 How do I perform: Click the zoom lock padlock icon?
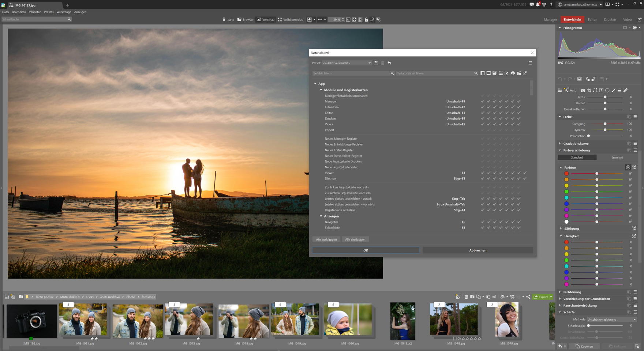pyautogui.click(x=366, y=20)
